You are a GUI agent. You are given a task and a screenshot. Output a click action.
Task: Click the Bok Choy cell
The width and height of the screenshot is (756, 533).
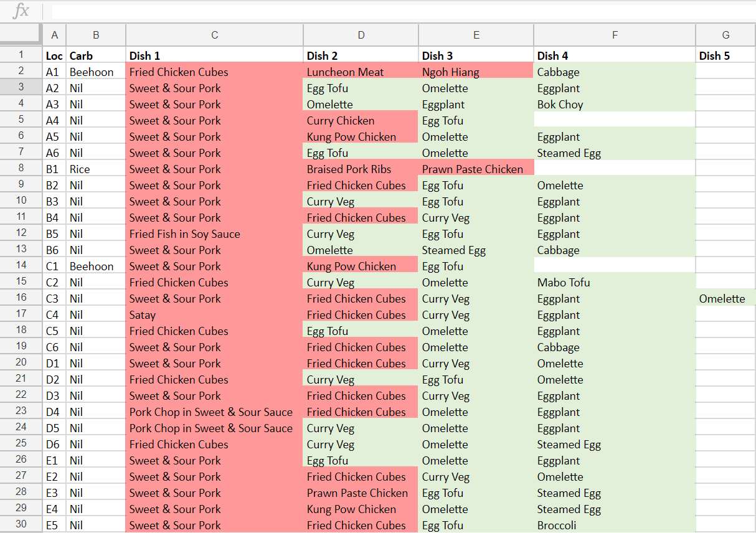click(x=614, y=105)
